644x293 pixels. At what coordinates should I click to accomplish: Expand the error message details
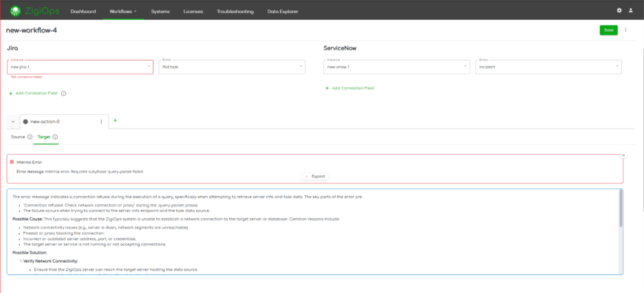tap(315, 177)
